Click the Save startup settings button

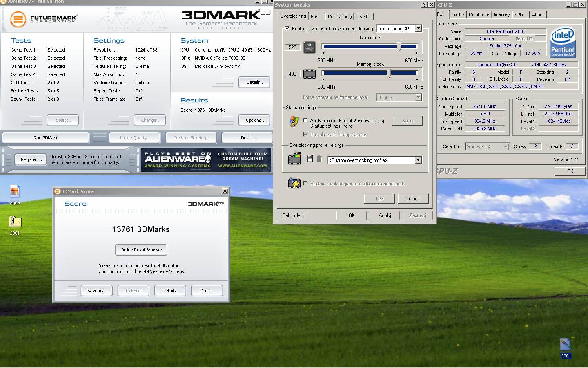[407, 121]
